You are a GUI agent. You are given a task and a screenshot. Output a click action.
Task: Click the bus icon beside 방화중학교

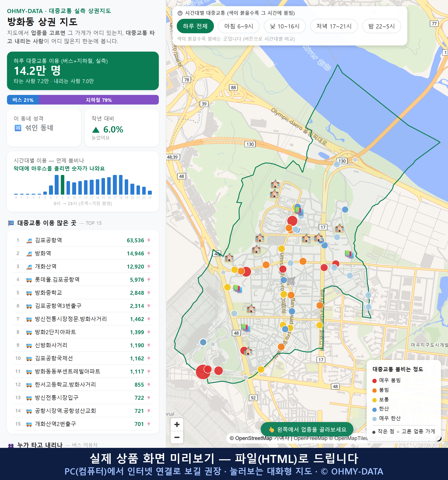tap(29, 293)
